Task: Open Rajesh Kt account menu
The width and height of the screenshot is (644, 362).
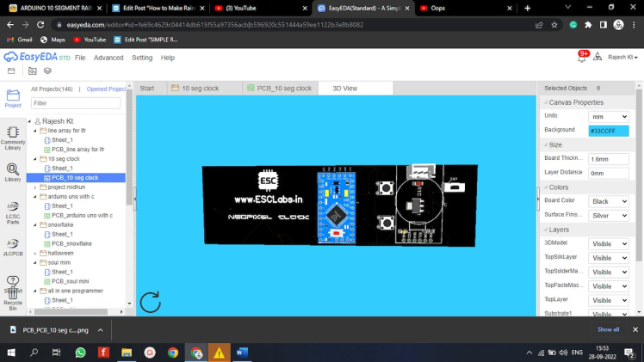Action: tap(622, 58)
